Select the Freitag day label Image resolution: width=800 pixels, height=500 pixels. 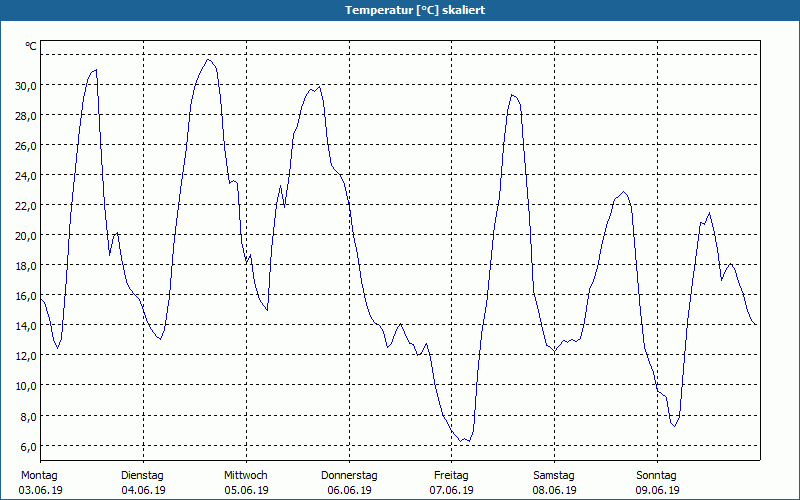tap(451, 476)
